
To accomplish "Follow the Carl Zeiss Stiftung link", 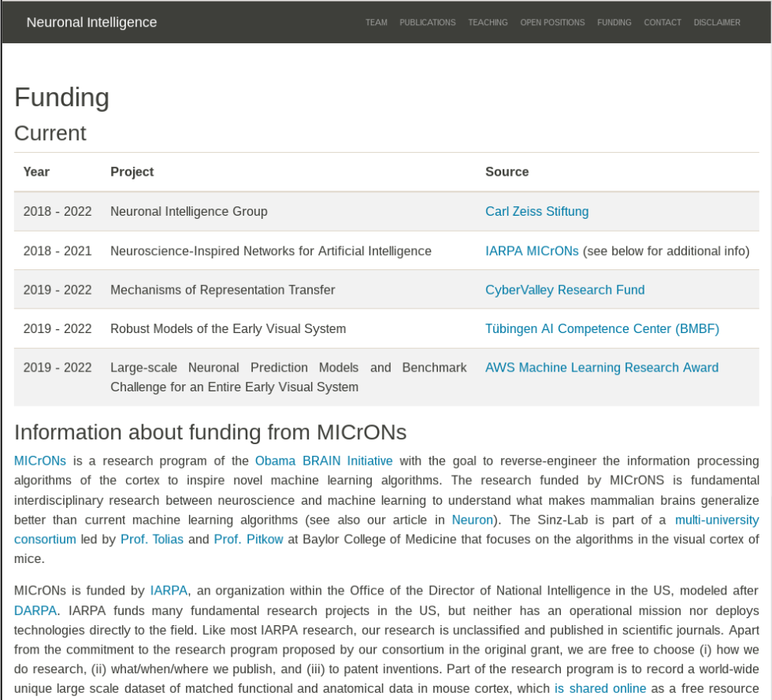I will pyautogui.click(x=536, y=212).
